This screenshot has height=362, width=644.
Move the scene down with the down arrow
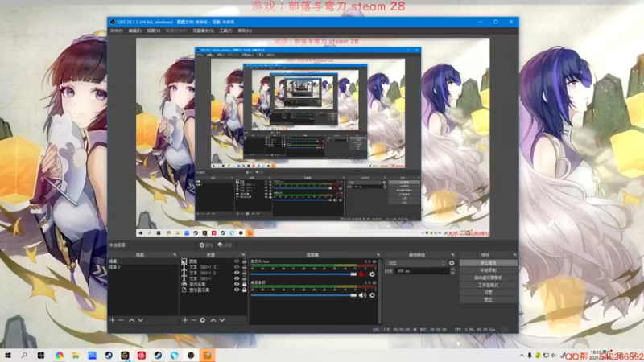click(x=140, y=319)
